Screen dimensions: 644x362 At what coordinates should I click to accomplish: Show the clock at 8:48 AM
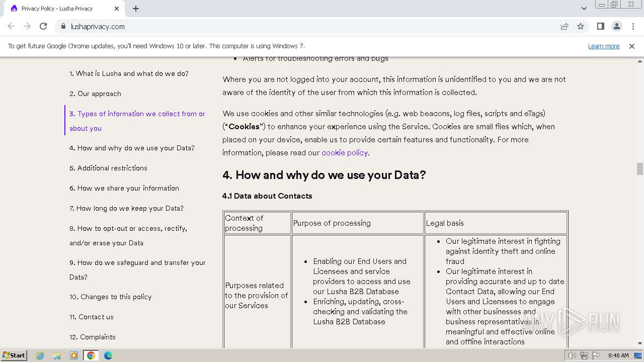pyautogui.click(x=618, y=355)
